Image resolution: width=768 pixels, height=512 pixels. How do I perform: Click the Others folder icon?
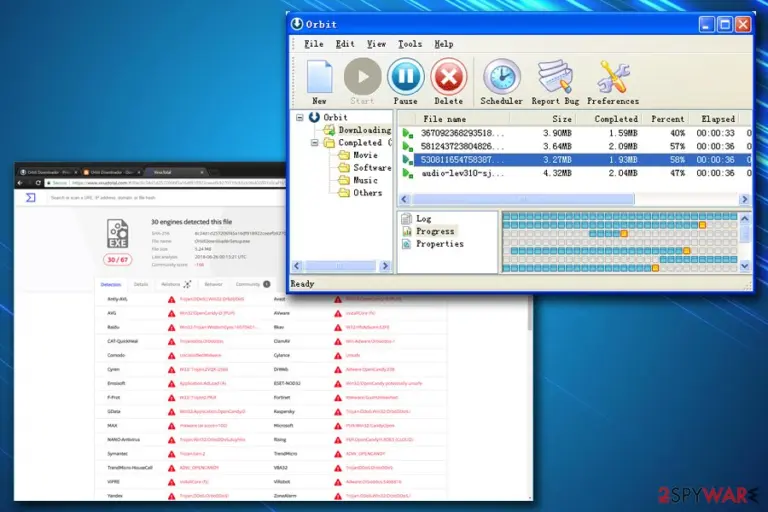[x=344, y=193]
